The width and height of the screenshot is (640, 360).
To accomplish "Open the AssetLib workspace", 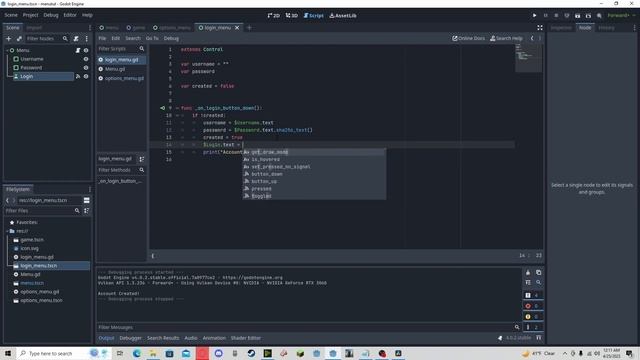I will 343,16.
